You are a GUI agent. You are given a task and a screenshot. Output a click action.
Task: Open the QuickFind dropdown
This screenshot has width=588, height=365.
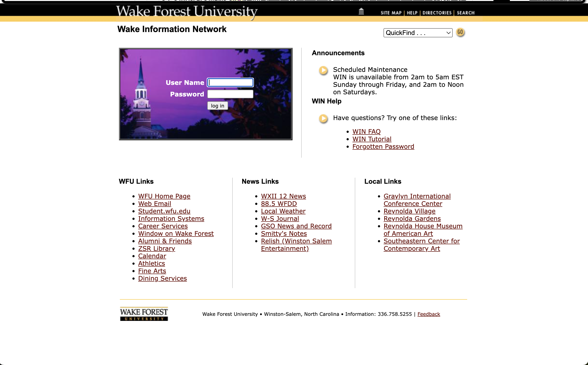click(x=418, y=33)
